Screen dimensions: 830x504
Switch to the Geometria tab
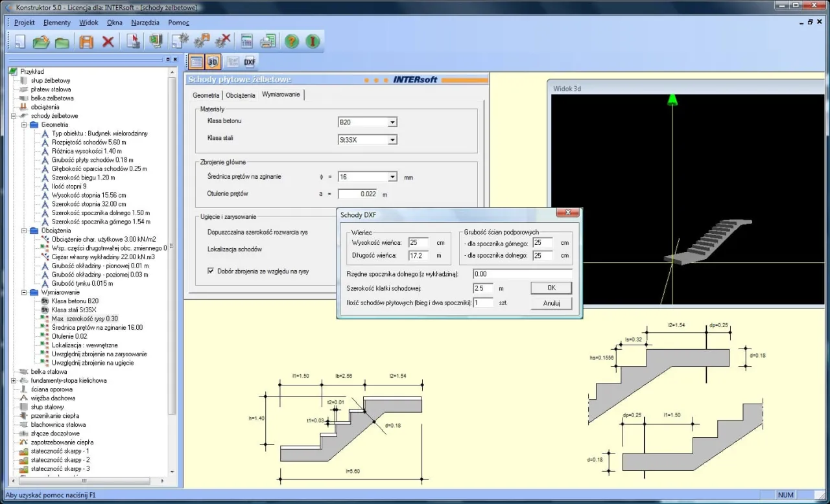[x=205, y=95]
